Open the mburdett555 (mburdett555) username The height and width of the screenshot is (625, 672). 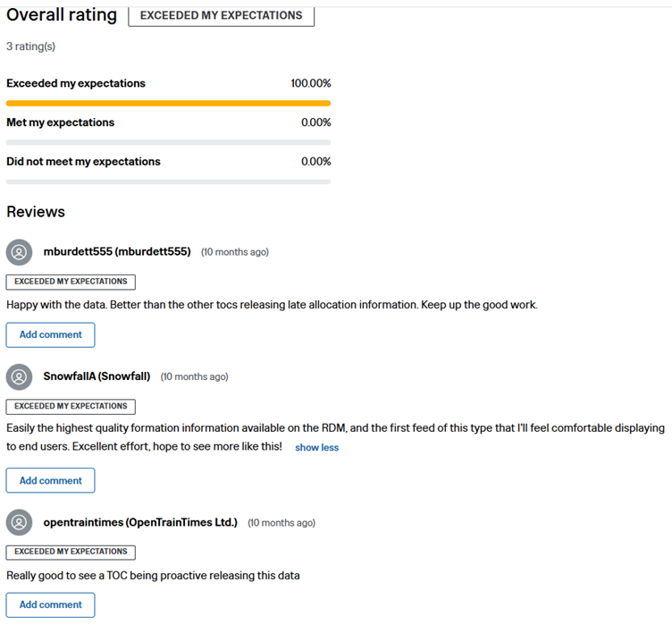117,251
